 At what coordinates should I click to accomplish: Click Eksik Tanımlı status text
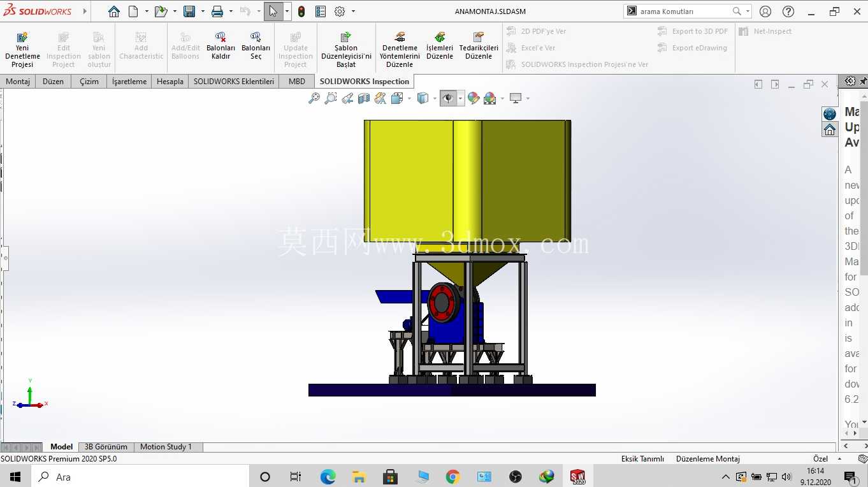tap(642, 459)
